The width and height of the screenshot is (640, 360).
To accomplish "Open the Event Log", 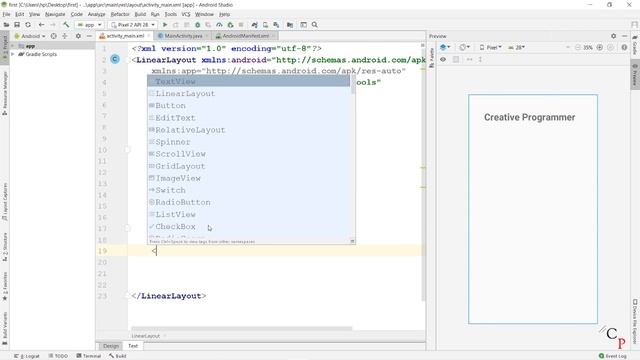I will tap(613, 356).
